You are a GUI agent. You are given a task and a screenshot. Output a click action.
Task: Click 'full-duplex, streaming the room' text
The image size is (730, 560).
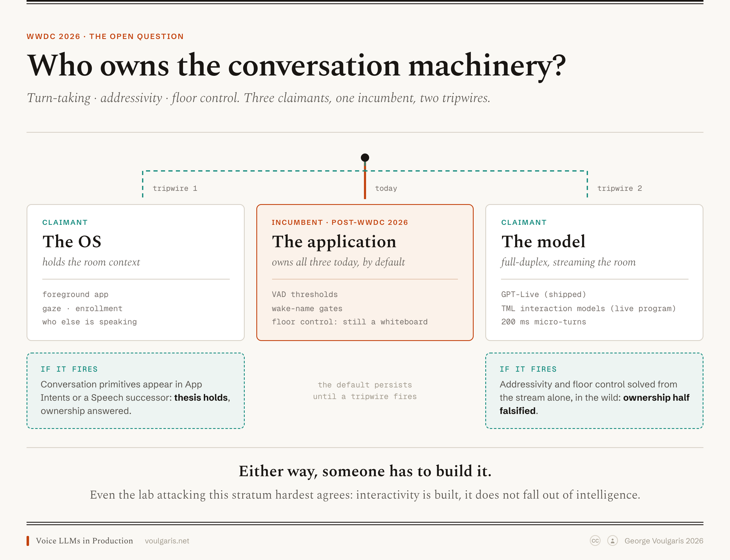[x=568, y=262]
